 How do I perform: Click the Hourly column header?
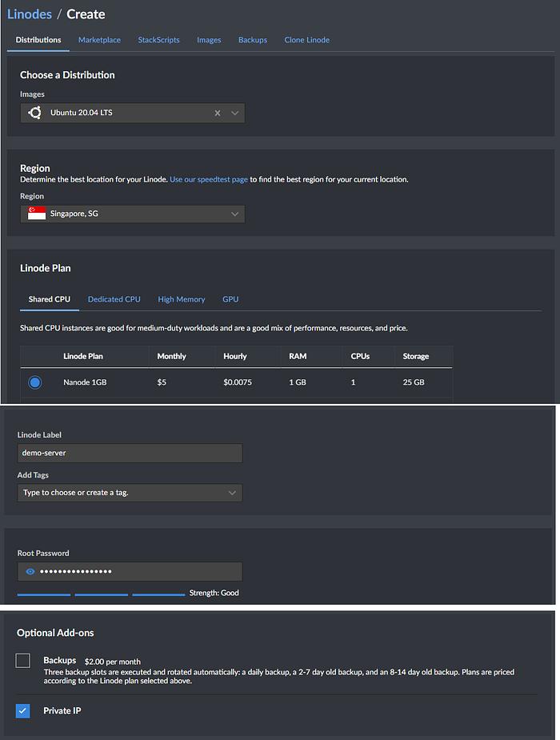coord(235,356)
